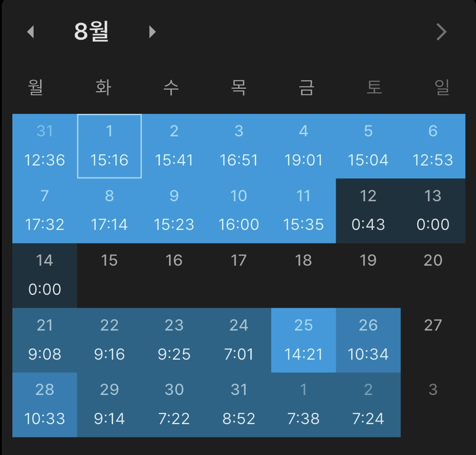
Task: Select August 21 showing 9:08
Action: (x=45, y=340)
